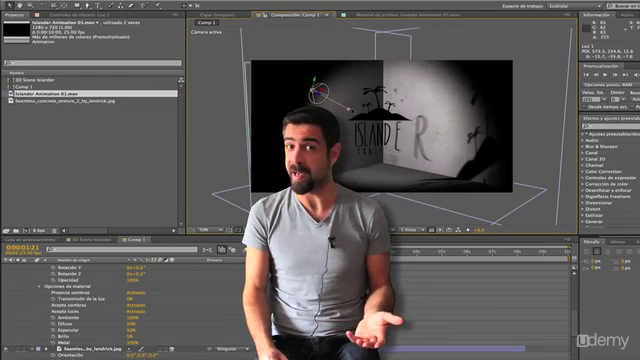Open 1 Vista view layout dropdown
The image size is (640, 360).
pos(413,230)
